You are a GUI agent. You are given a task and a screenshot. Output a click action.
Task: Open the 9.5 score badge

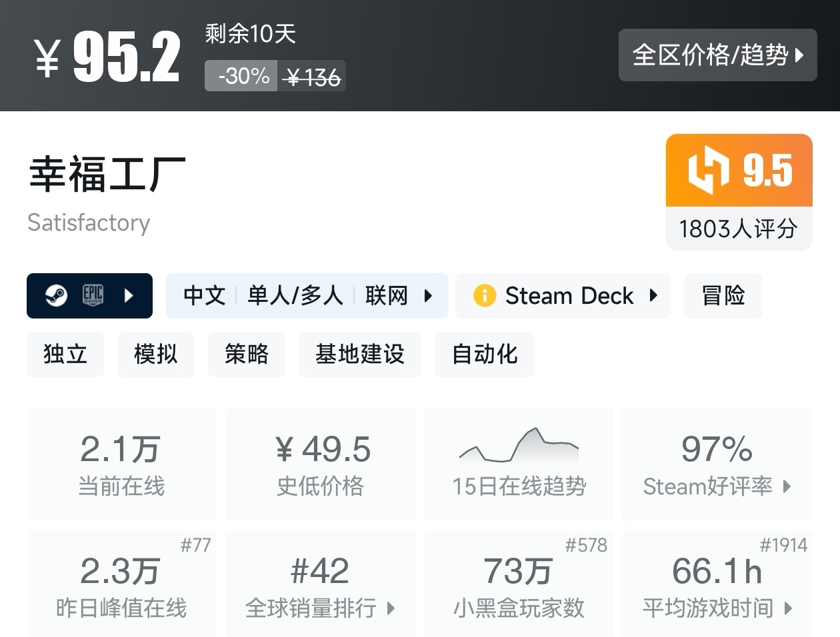pyautogui.click(x=739, y=171)
